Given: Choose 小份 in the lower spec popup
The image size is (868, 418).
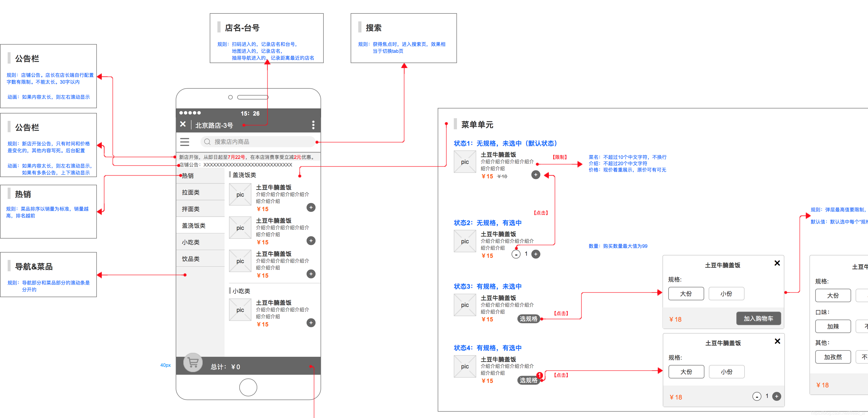Looking at the screenshot, I should coord(727,372).
